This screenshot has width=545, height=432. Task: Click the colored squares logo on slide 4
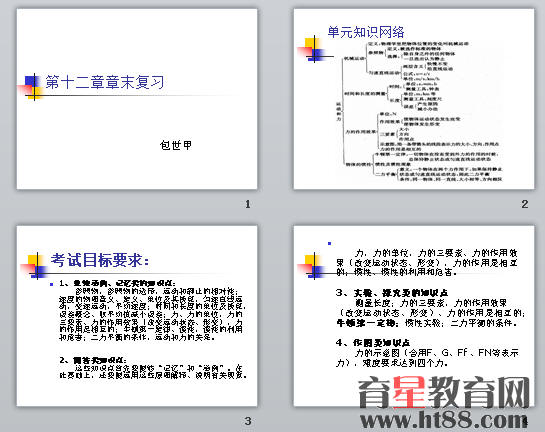click(x=312, y=266)
